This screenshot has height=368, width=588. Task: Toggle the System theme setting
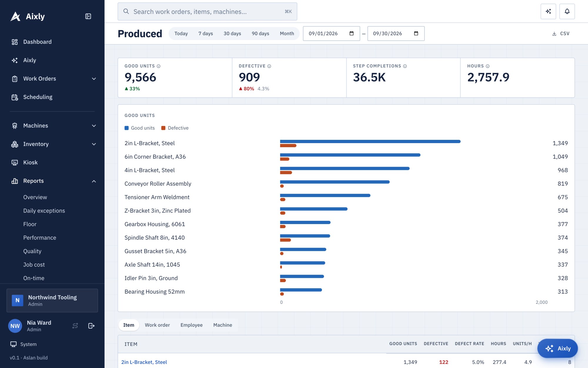(24, 344)
